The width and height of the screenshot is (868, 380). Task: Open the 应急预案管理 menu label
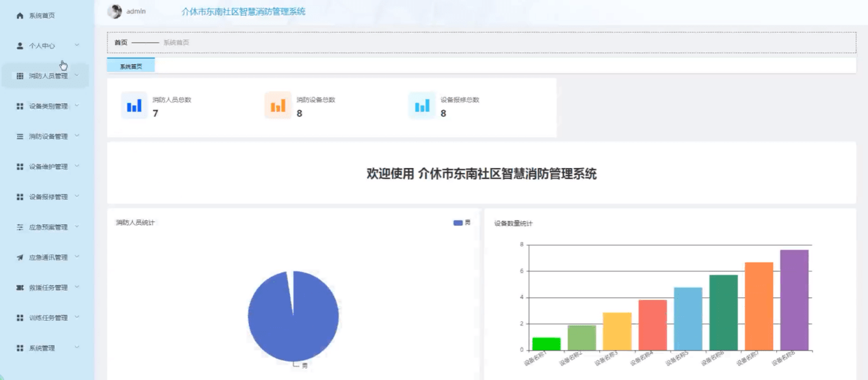(x=48, y=227)
